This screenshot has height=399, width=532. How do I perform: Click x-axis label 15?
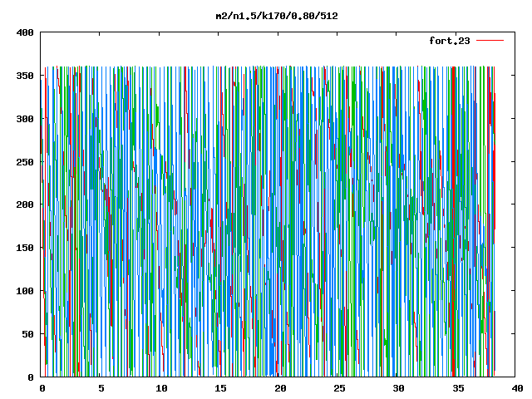(x=220, y=388)
